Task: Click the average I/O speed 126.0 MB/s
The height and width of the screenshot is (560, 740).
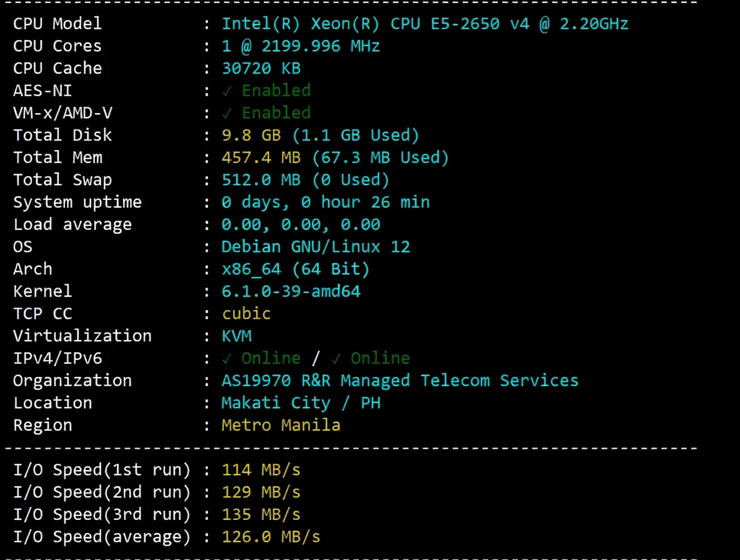Action: point(271,537)
